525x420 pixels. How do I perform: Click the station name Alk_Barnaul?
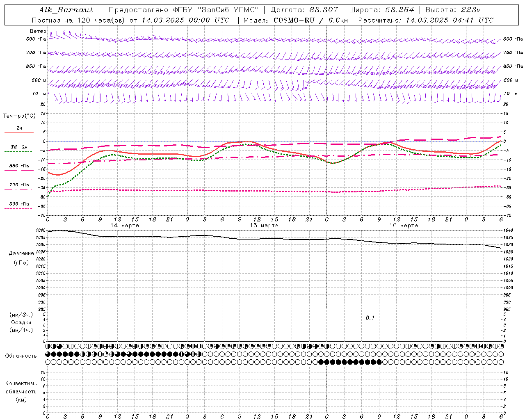(x=66, y=10)
